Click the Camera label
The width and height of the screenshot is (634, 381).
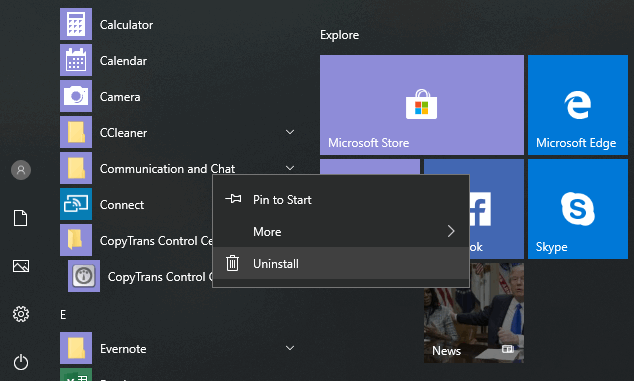click(120, 97)
